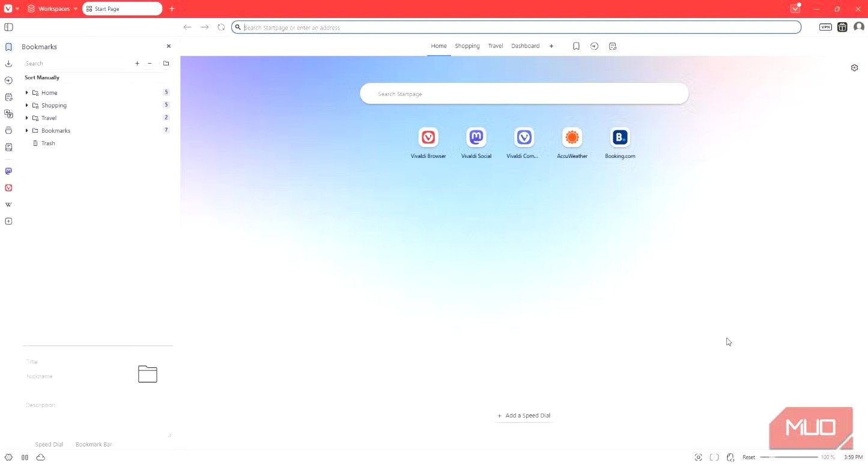
Task: Open the Reading List panel
Action: click(x=8, y=147)
